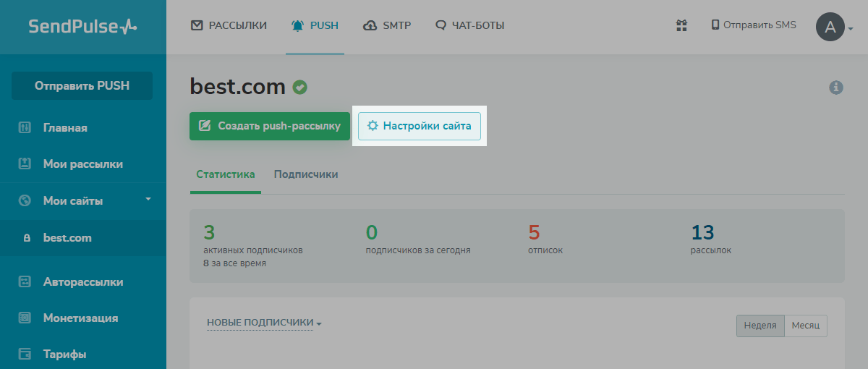Click the Тарифы wallet icon

pos(25,355)
